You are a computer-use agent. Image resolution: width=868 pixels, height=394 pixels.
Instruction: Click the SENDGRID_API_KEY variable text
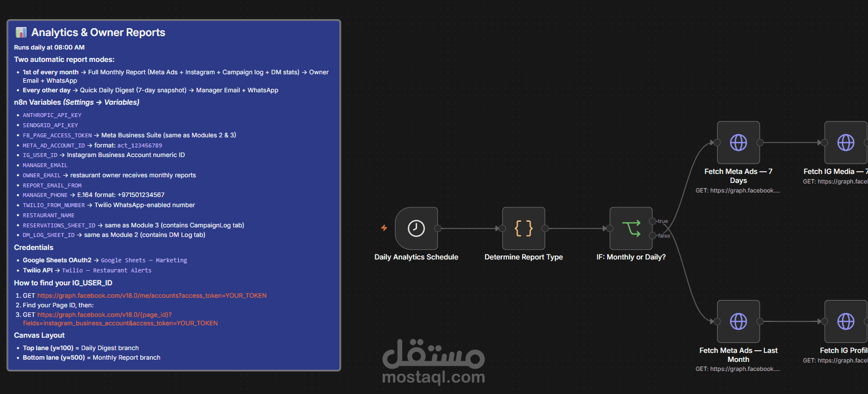point(50,126)
